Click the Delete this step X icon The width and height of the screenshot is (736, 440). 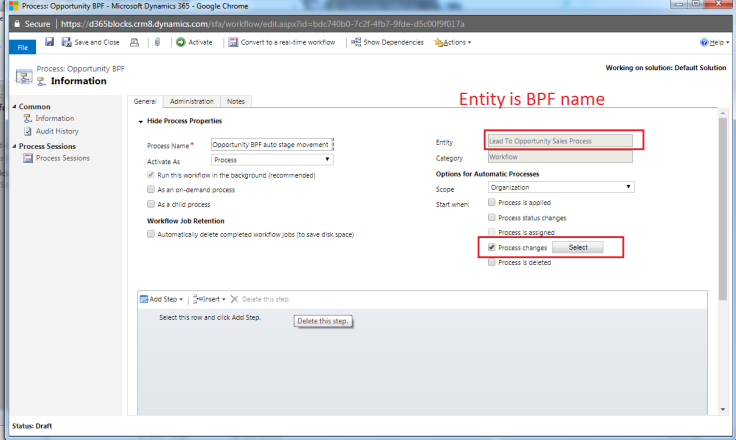[x=235, y=299]
